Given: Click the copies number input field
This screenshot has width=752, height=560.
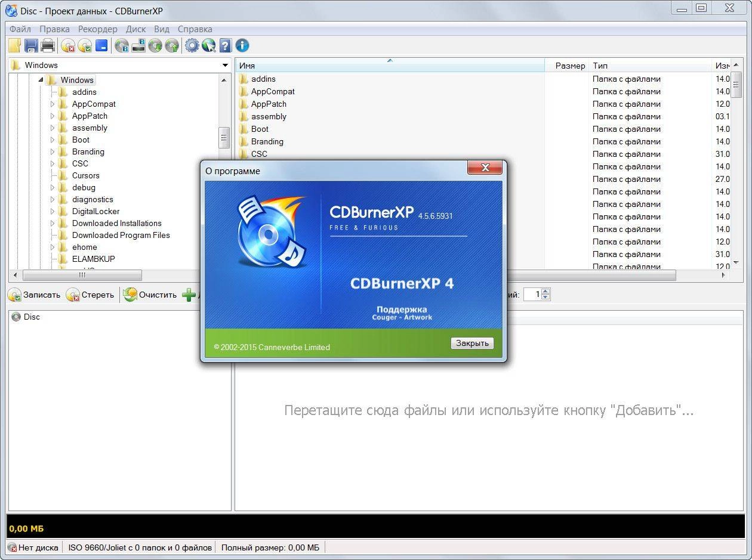Looking at the screenshot, I should [532, 295].
